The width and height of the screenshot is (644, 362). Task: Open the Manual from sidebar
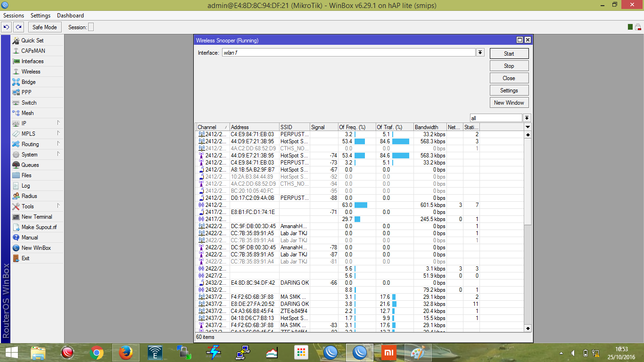coord(37,238)
